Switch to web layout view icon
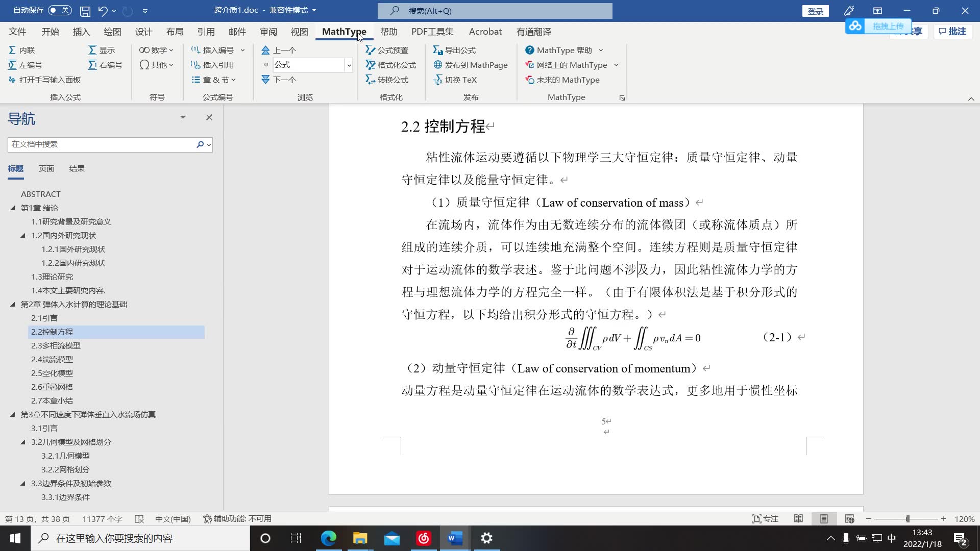This screenshot has height=551, width=980. pyautogui.click(x=849, y=519)
